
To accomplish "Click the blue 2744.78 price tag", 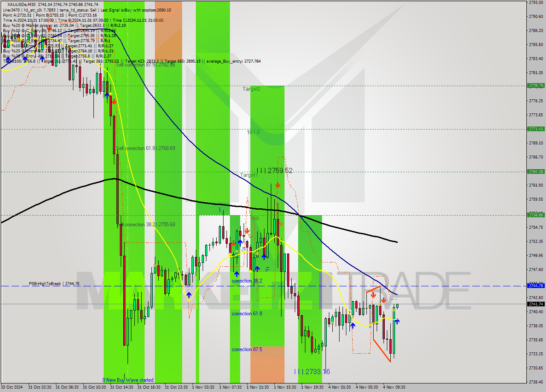I will pyautogui.click(x=536, y=285).
